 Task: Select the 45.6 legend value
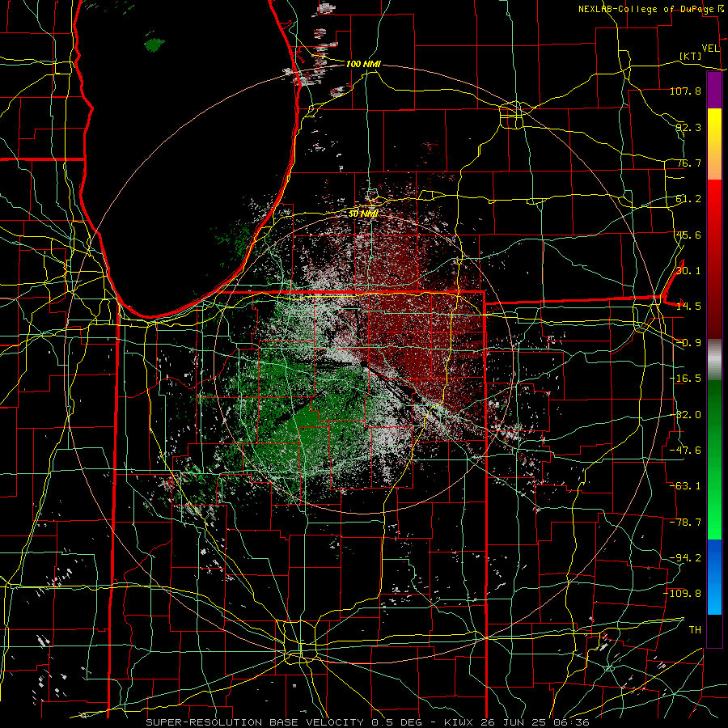pyautogui.click(x=688, y=235)
